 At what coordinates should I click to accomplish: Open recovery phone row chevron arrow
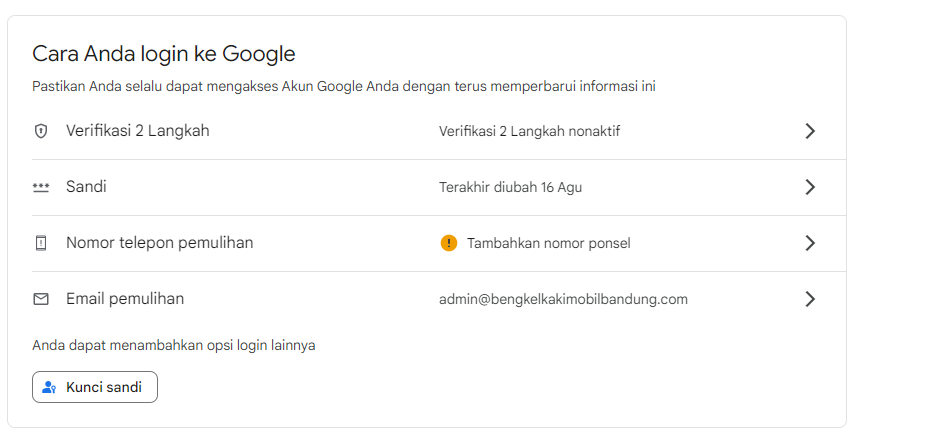pyautogui.click(x=810, y=243)
